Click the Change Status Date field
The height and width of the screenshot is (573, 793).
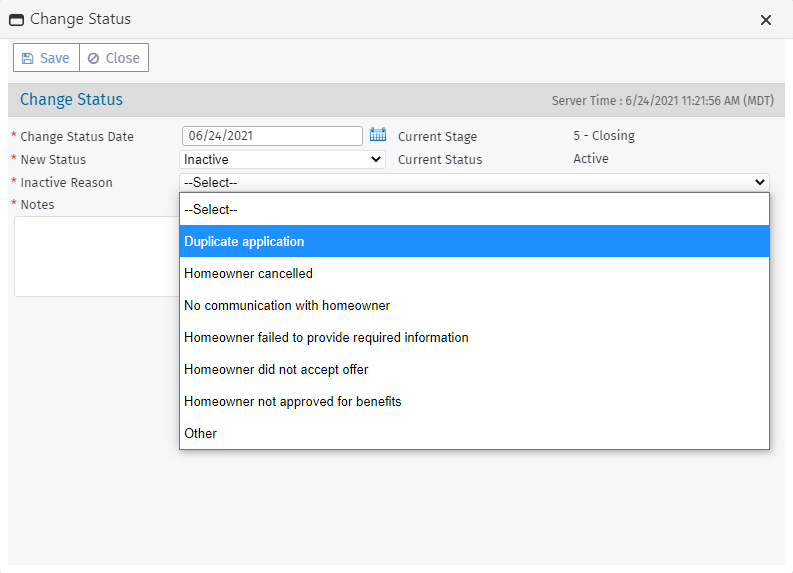click(x=272, y=136)
